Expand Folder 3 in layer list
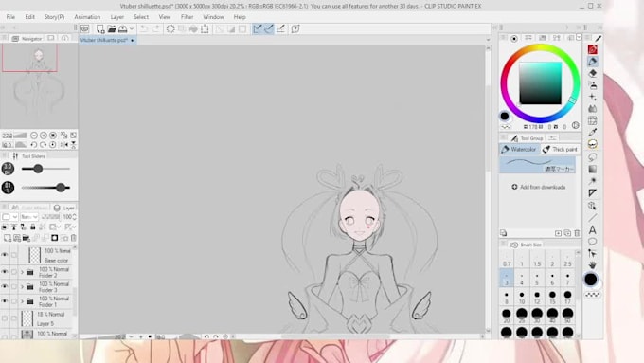644x363 pixels. pyautogui.click(x=22, y=287)
